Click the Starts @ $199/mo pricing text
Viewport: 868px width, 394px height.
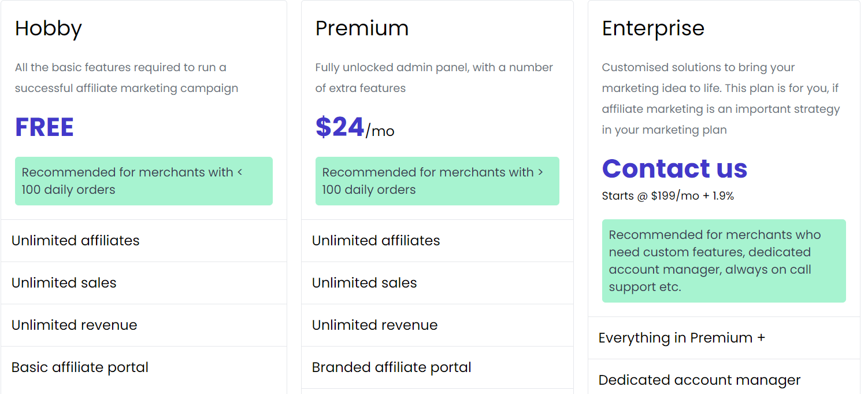[667, 196]
